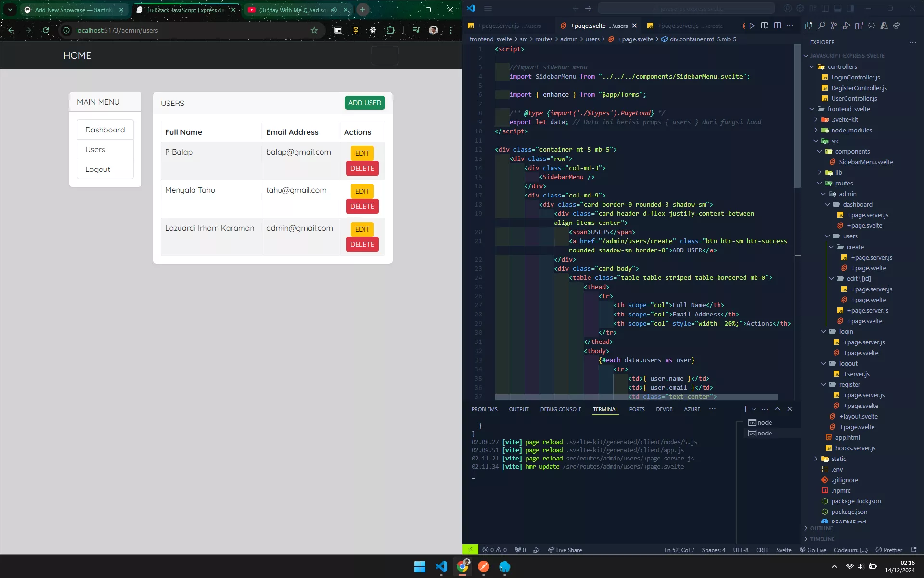Click the VS Code command center search box
This screenshot has width=924, height=578.
click(x=686, y=8)
